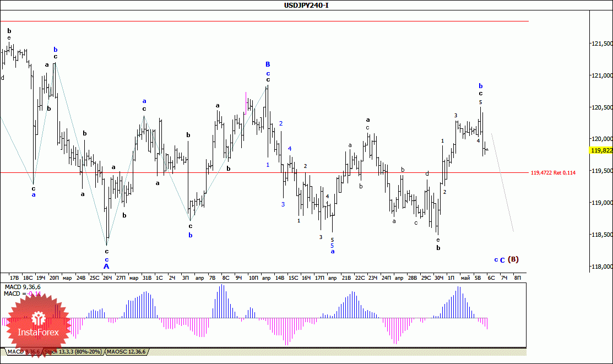613x364 pixels.
Task: Select the red 119,4722 retracement line
Action: click(x=264, y=172)
